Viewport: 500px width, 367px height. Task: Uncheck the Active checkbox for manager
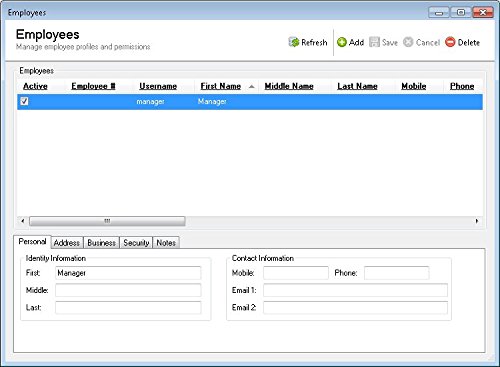point(24,101)
